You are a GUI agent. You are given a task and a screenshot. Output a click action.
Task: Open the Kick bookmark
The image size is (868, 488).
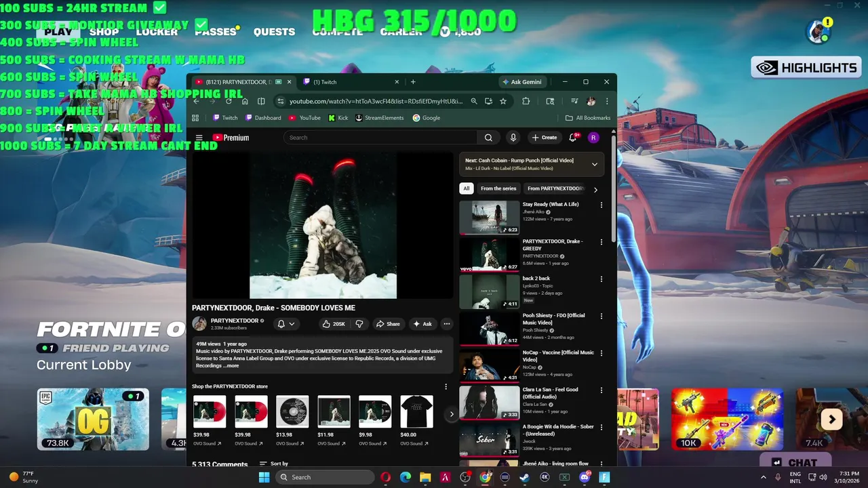pos(338,118)
